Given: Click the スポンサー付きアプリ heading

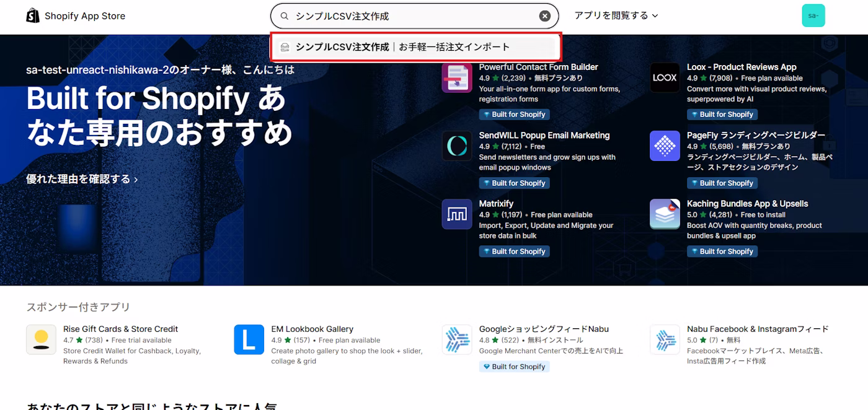Looking at the screenshot, I should (x=78, y=307).
